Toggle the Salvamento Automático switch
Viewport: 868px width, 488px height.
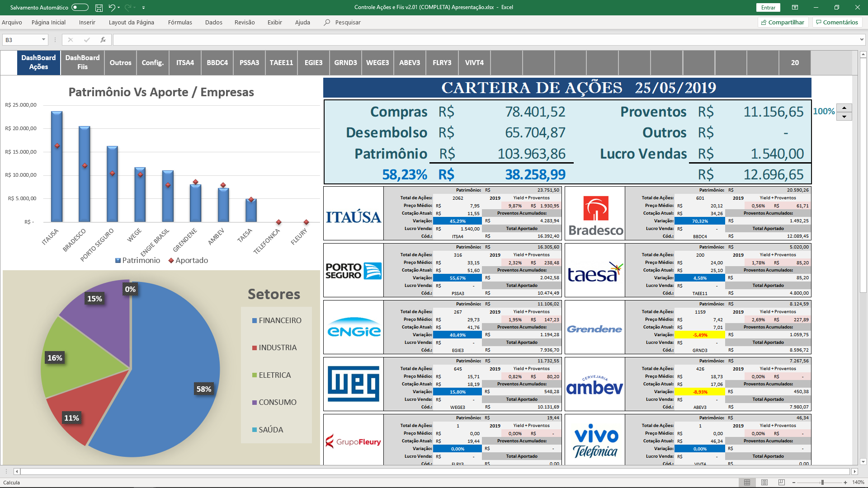[x=80, y=7]
